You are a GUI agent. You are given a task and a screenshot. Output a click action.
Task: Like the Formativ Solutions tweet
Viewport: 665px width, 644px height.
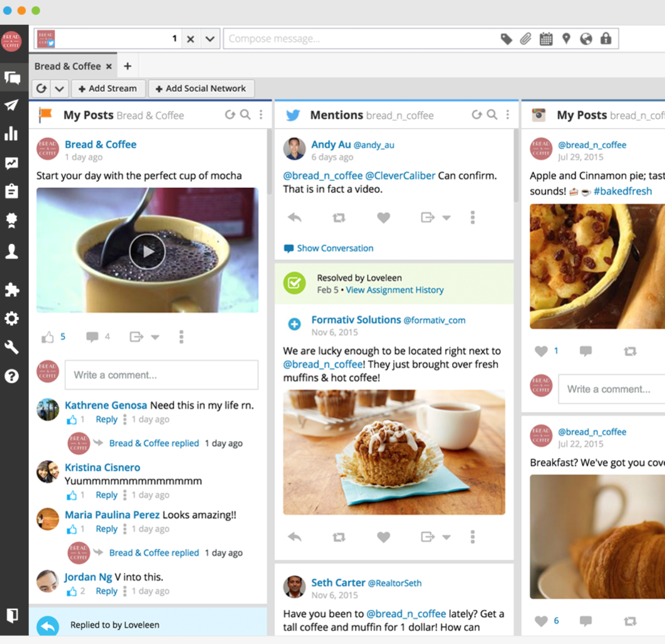384,536
